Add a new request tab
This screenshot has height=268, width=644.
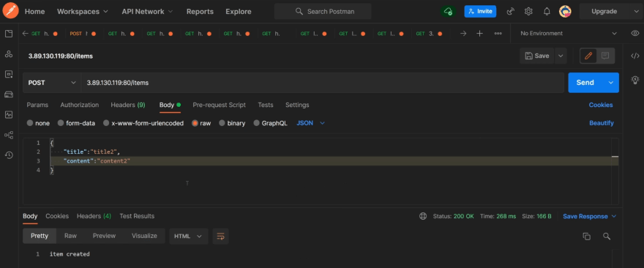pyautogui.click(x=479, y=33)
